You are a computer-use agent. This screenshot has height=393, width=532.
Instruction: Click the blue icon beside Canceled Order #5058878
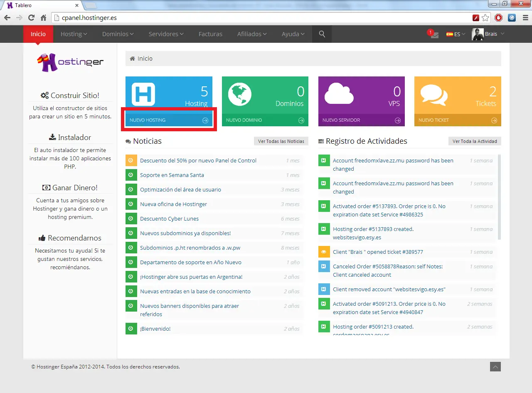point(324,266)
